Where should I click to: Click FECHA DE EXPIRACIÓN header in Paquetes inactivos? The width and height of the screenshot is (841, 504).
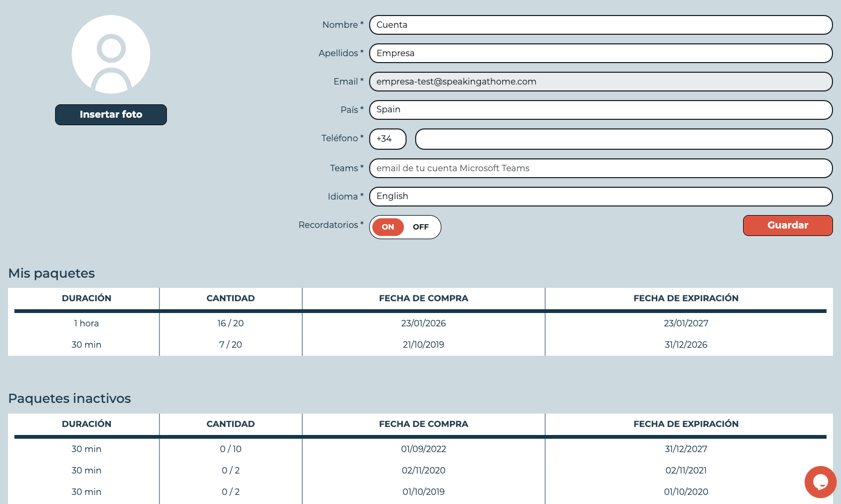[x=686, y=424]
